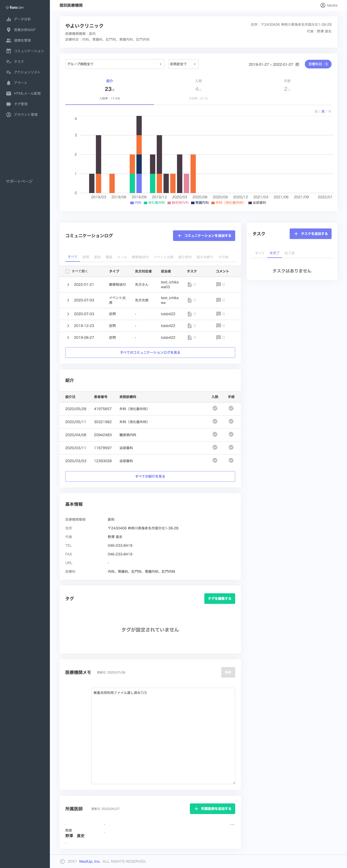Toggle 消化器内科 legend series in chart
This screenshot has width=347, height=868.
click(x=154, y=203)
